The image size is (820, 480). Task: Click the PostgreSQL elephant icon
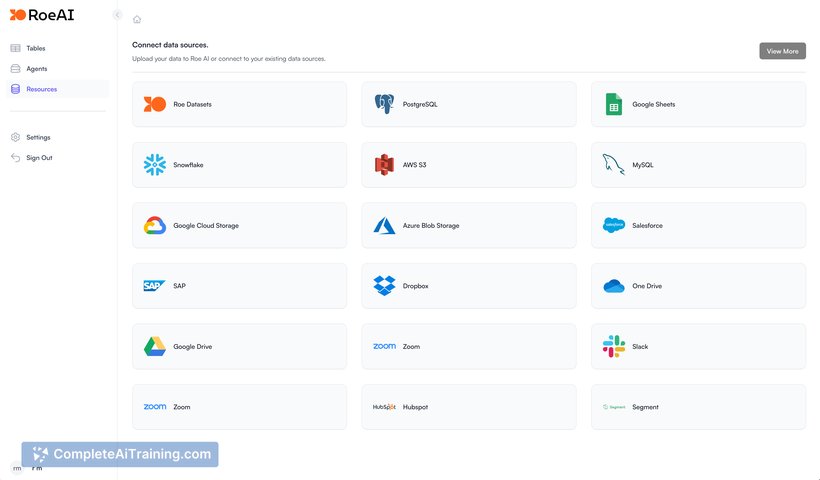click(384, 104)
